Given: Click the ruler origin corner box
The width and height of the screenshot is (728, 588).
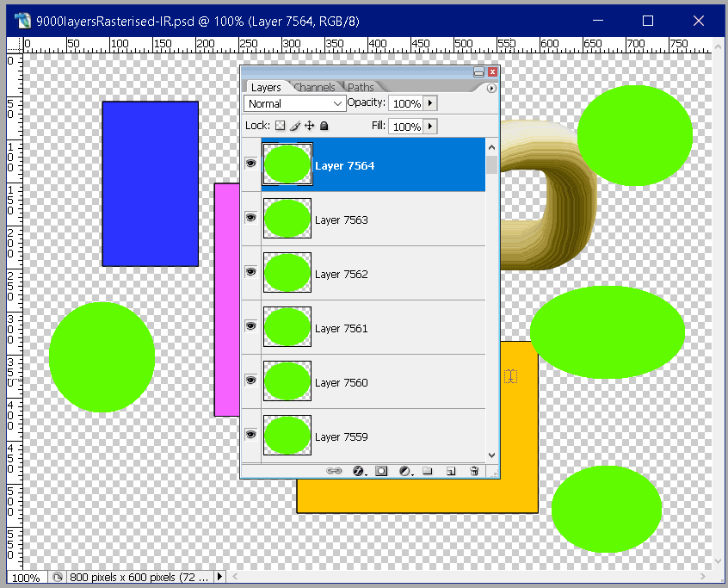Looking at the screenshot, I should (15, 45).
